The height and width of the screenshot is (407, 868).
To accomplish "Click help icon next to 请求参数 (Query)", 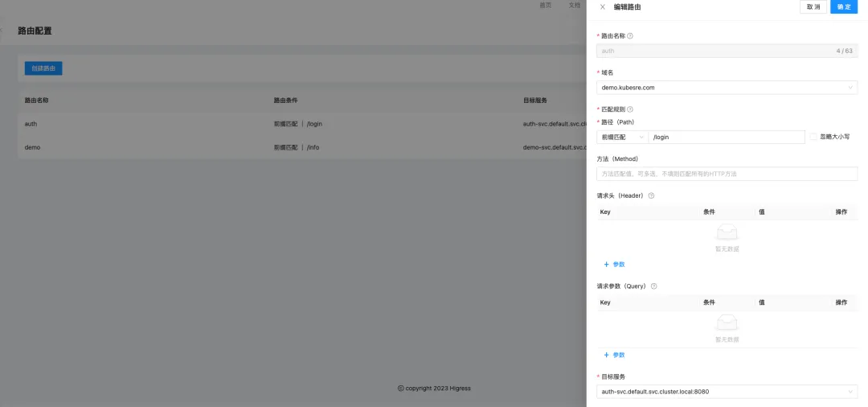I will (653, 286).
